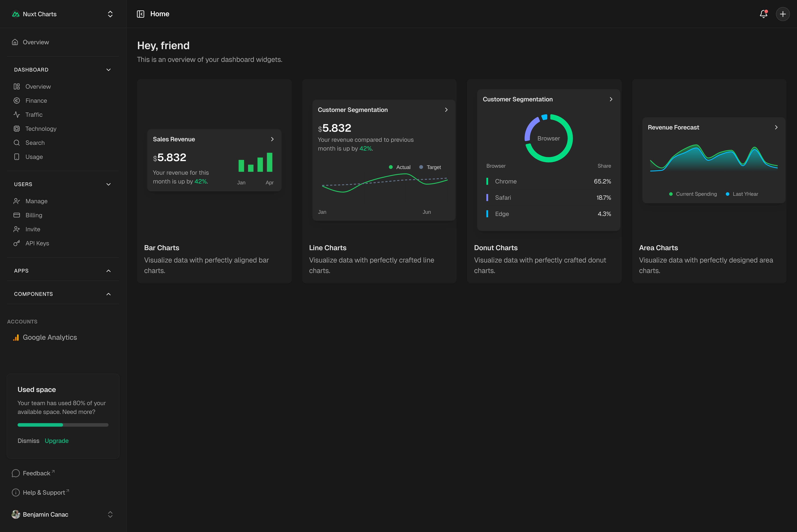Dismiss the Used space notice

[29, 441]
